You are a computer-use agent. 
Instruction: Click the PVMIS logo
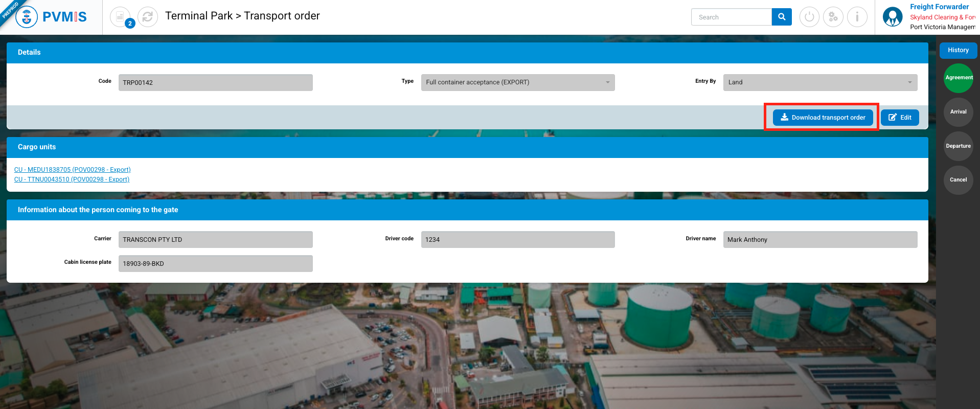coord(51,17)
